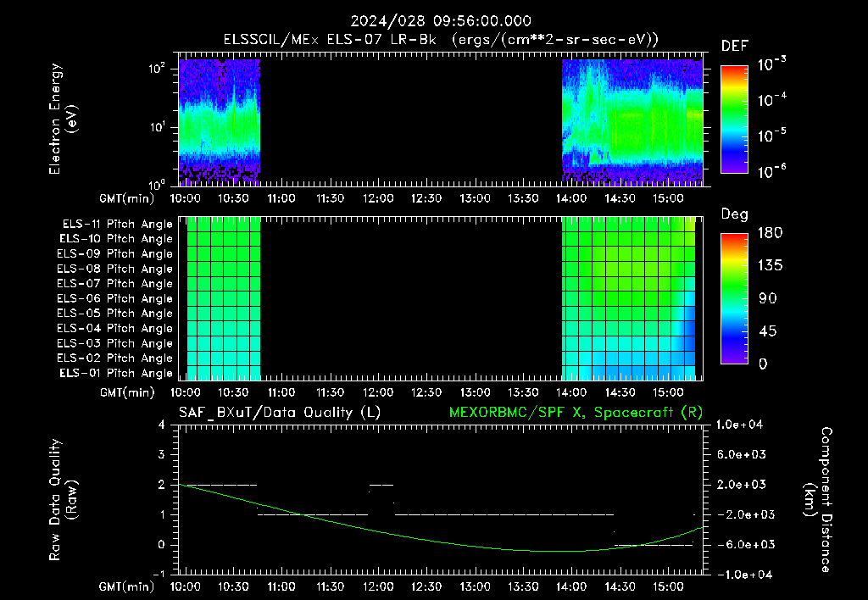Click the 10^-3 value on DEF scale
This screenshot has height=600, width=868.
pyautogui.click(x=771, y=64)
